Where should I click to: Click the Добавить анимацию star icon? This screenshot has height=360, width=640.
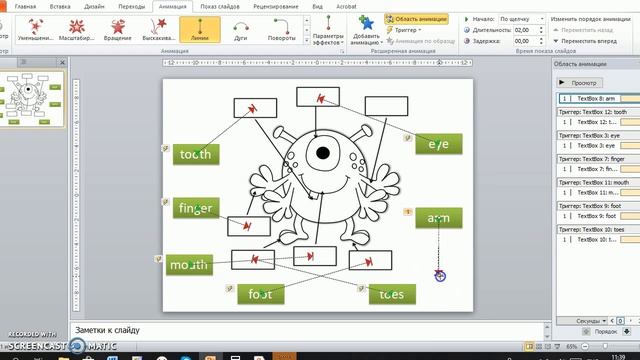[x=366, y=23]
